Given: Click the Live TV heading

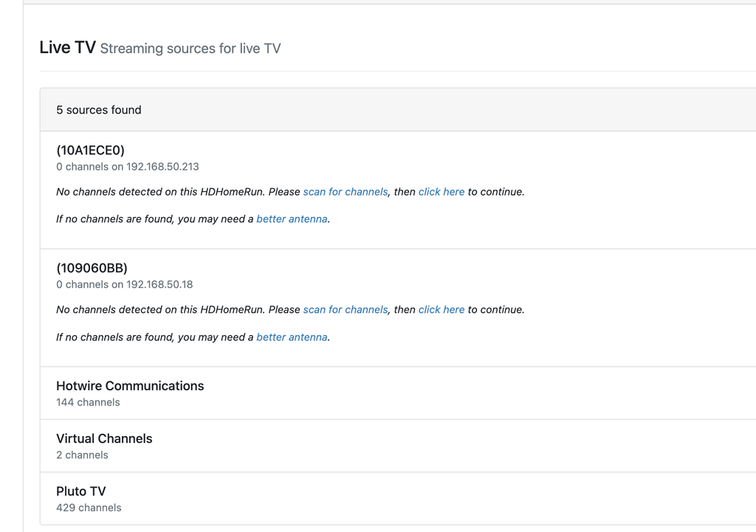Looking at the screenshot, I should (x=66, y=46).
